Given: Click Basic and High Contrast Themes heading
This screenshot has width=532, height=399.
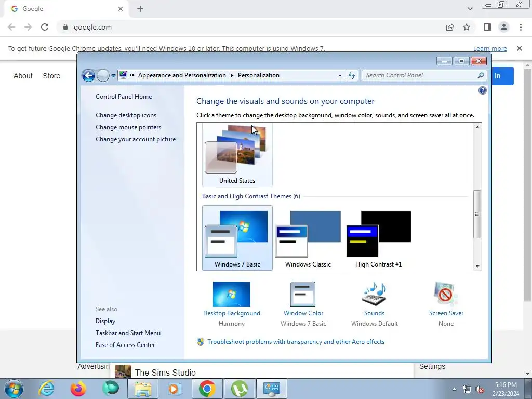Looking at the screenshot, I should point(251,196).
